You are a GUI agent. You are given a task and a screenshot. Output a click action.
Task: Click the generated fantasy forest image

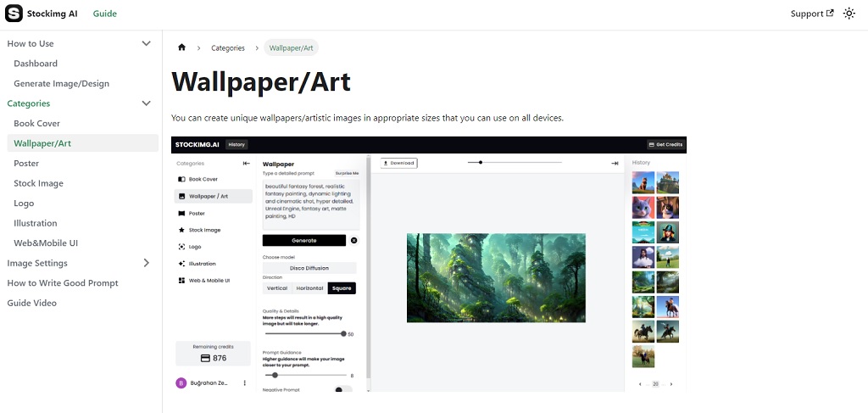coord(496,277)
